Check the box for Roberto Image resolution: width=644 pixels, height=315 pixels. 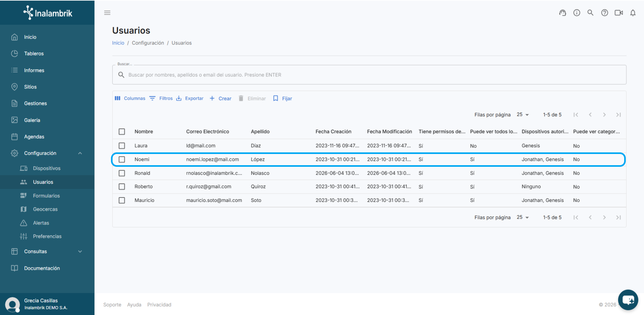click(x=122, y=187)
